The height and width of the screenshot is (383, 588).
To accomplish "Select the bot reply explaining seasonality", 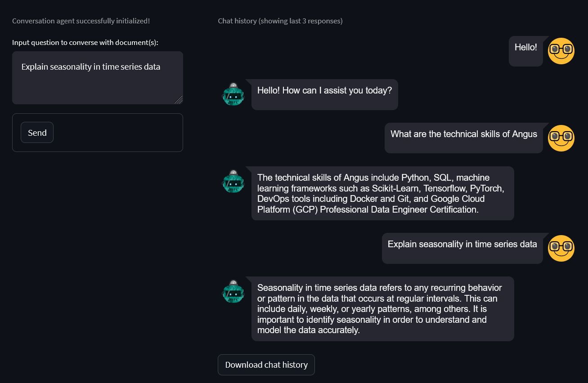I will [383, 309].
